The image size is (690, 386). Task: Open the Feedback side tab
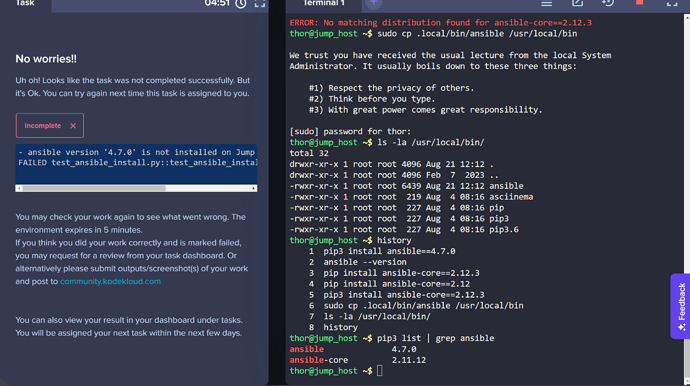[681, 306]
